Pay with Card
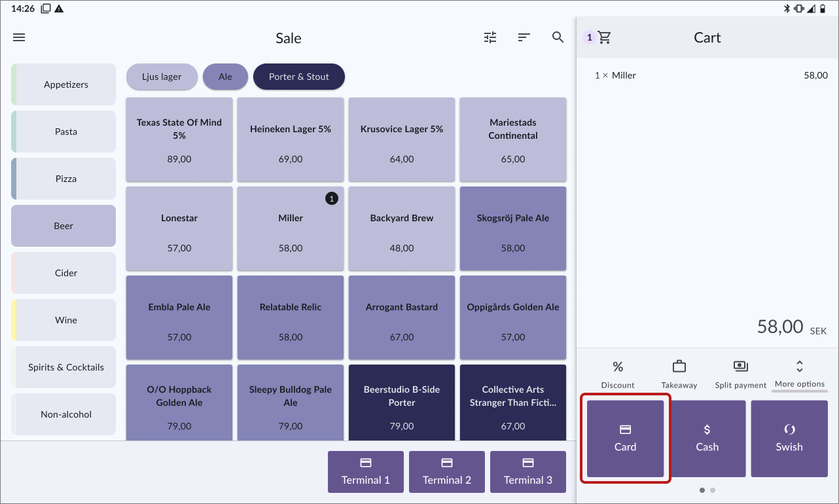The height and width of the screenshot is (504, 839). (x=625, y=439)
